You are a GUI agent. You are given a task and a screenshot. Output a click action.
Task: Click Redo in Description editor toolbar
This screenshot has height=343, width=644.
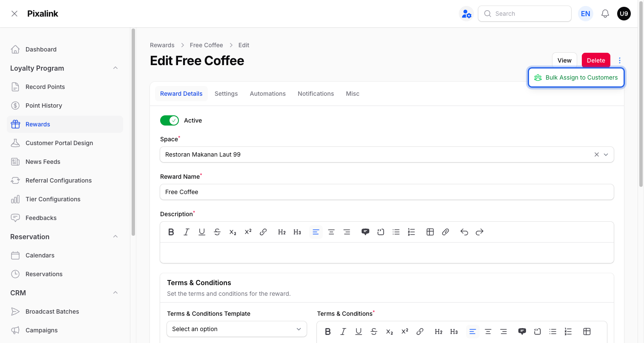point(480,232)
